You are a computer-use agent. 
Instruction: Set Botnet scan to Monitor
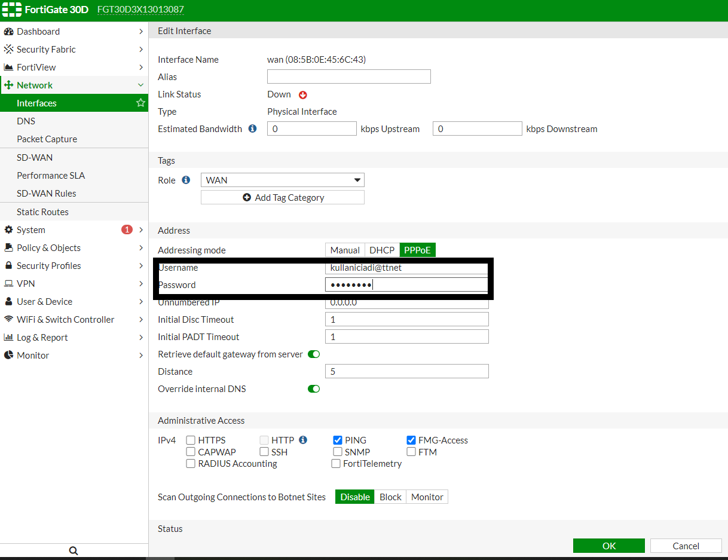(427, 497)
